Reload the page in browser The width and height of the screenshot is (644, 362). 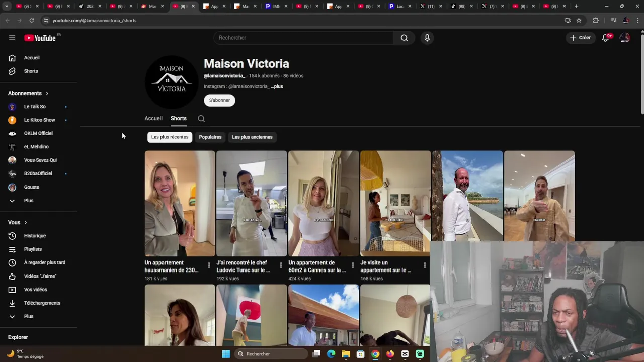pos(31,21)
